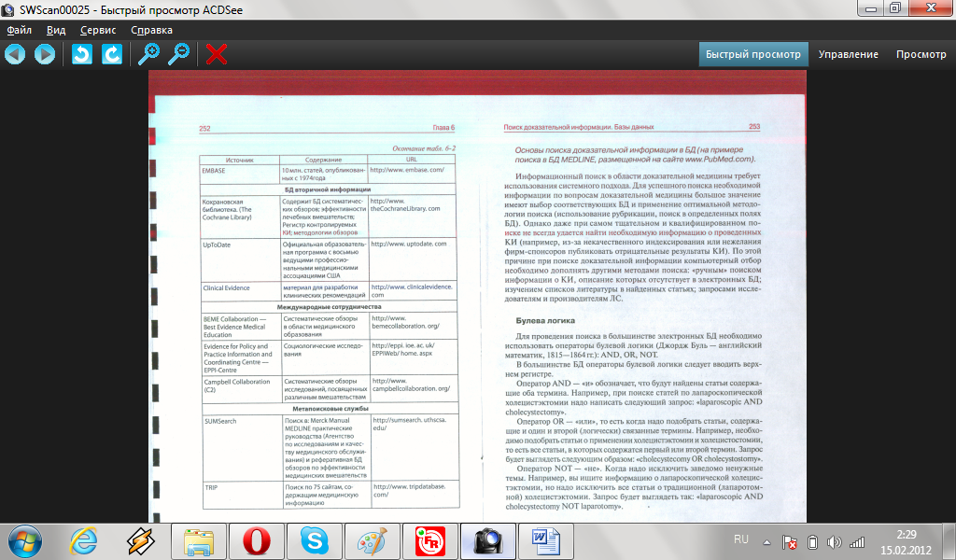
Task: Close the ACDSee window
Action: [x=932, y=8]
